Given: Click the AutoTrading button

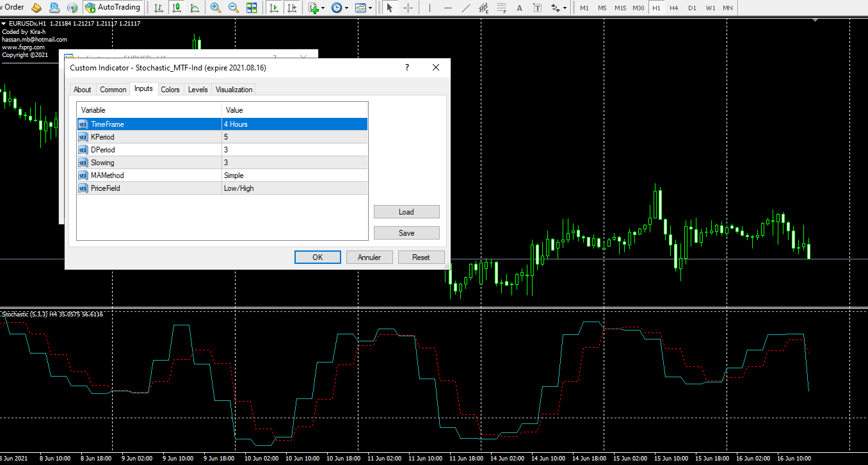Looking at the screenshot, I should (x=113, y=8).
